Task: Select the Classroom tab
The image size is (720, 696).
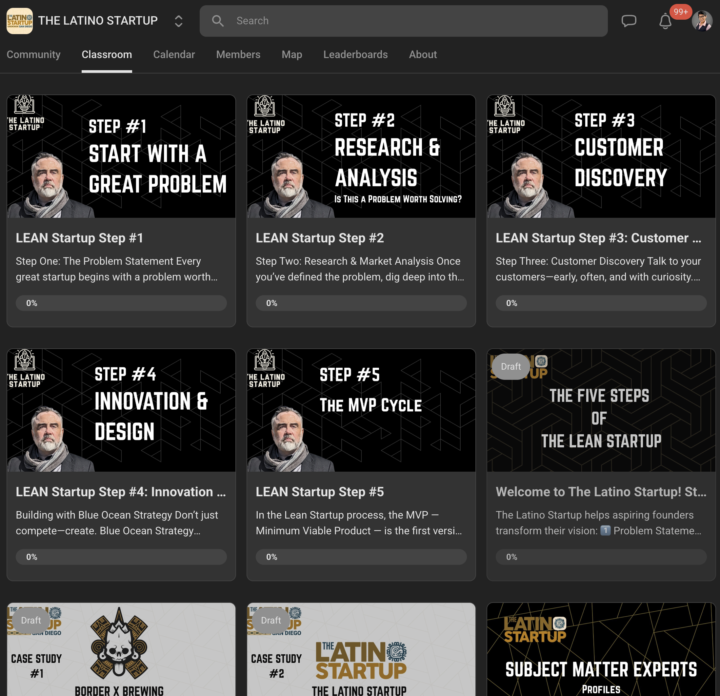Action: pyautogui.click(x=107, y=54)
